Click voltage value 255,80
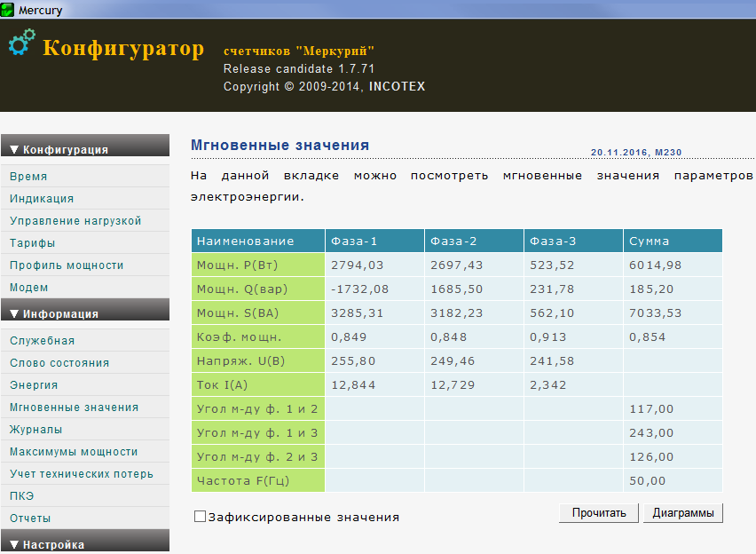 pos(374,361)
